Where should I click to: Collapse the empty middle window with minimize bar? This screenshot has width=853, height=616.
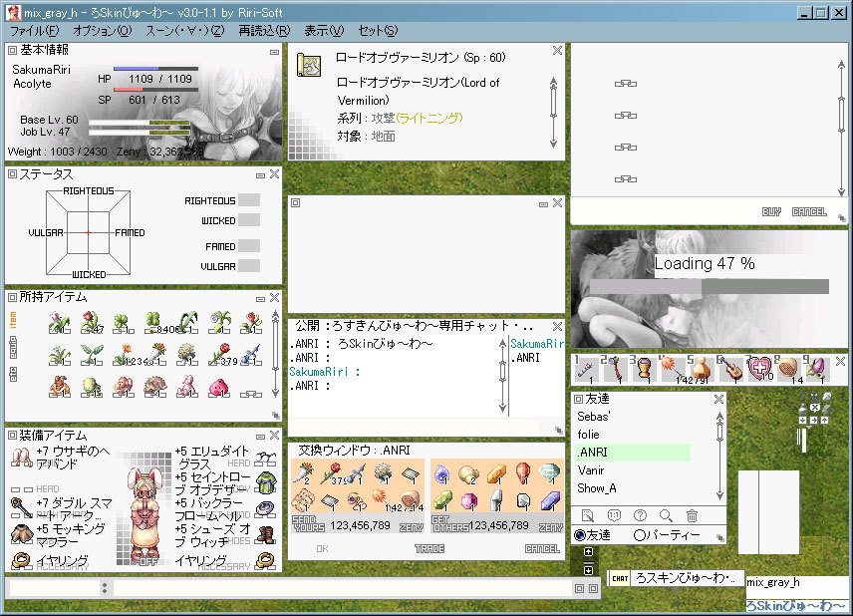(x=543, y=204)
